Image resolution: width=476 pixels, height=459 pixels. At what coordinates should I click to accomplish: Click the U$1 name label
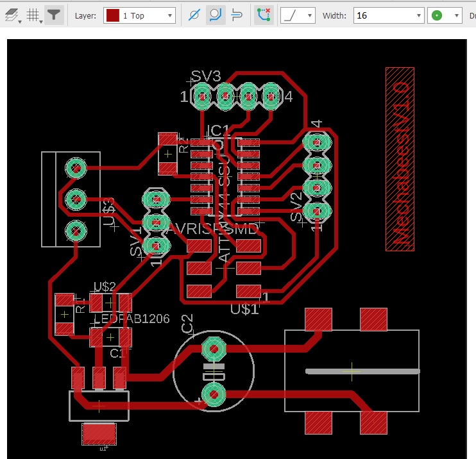click(x=244, y=310)
